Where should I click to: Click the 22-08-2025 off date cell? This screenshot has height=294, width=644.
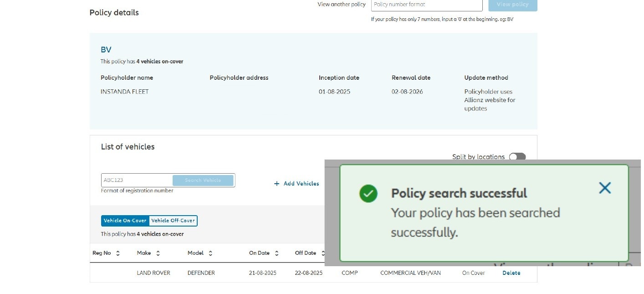click(x=309, y=273)
